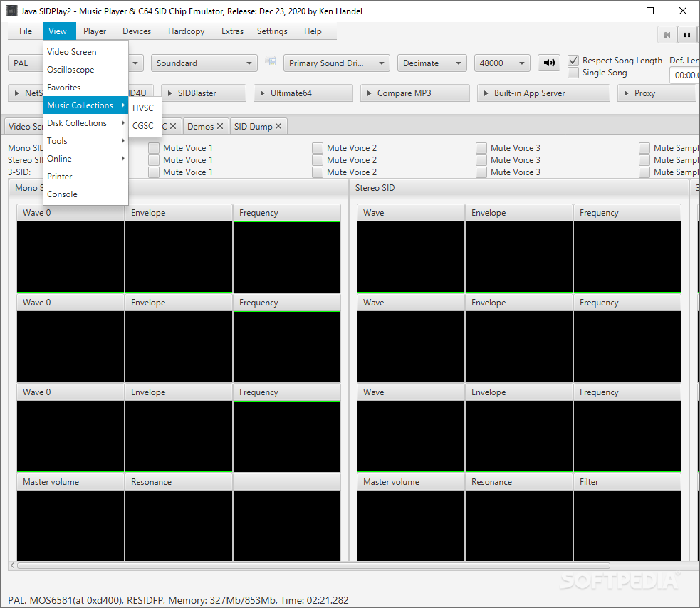Click the device icon beside Soundcard dropdown
The image size is (700, 608).
click(x=271, y=61)
